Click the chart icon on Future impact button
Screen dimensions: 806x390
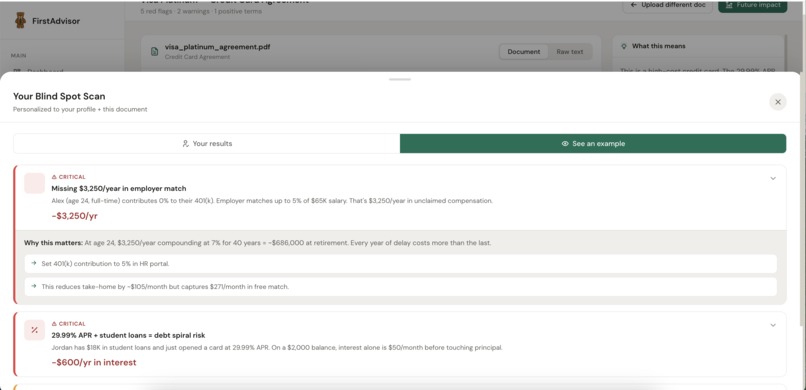point(729,5)
